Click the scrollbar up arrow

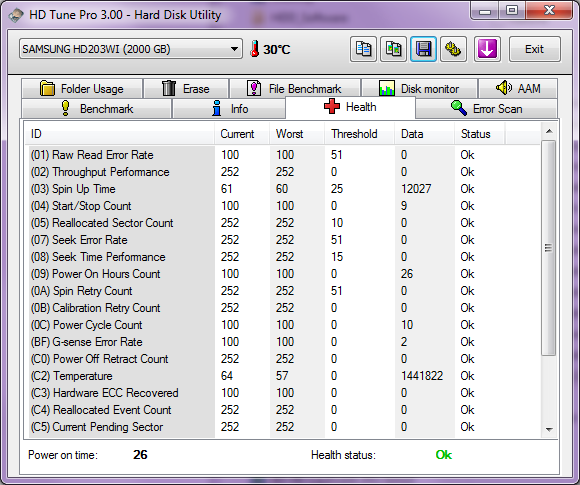(549, 131)
